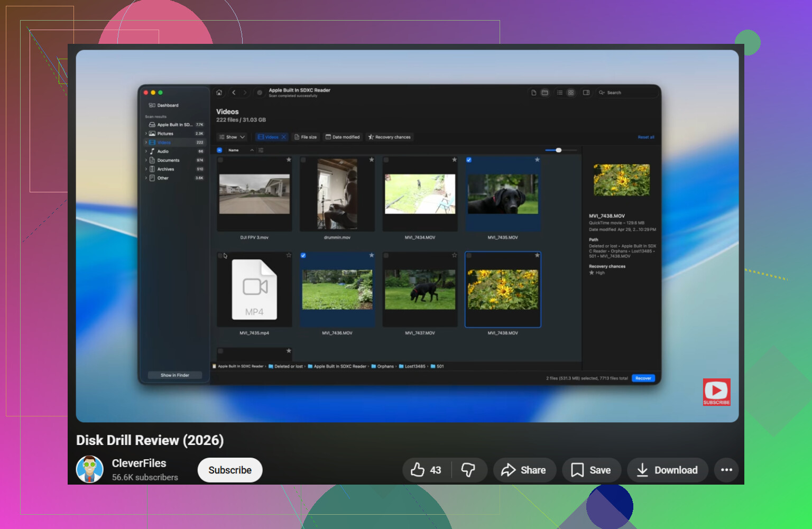Viewport: 812px width, 529px height.
Task: Select Apple Built In SD sidebar entry
Action: click(174, 125)
